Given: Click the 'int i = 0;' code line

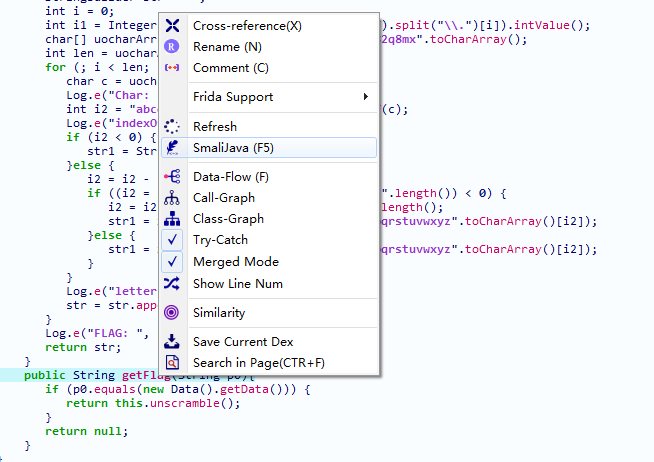Looking at the screenshot, I should pyautogui.click(x=79, y=11).
